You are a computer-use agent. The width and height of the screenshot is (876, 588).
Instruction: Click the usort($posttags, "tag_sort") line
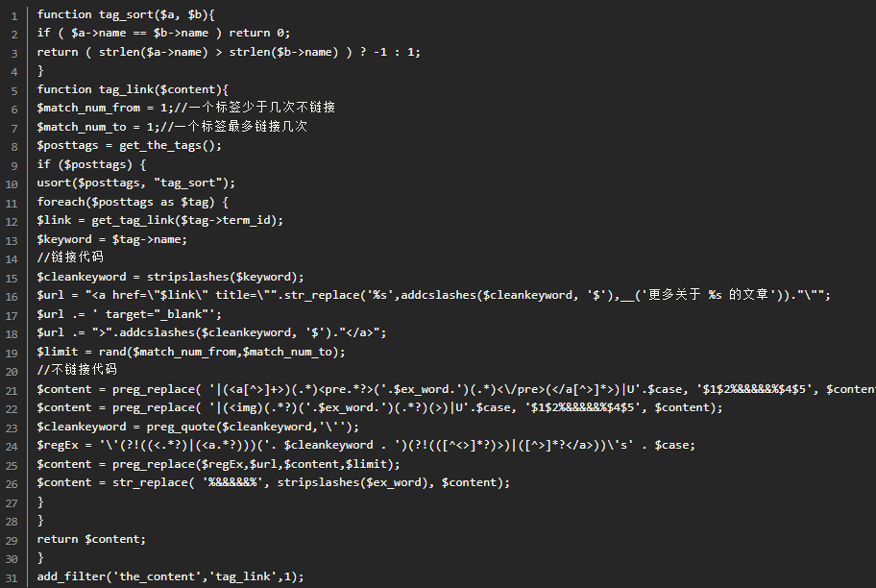coord(135,183)
